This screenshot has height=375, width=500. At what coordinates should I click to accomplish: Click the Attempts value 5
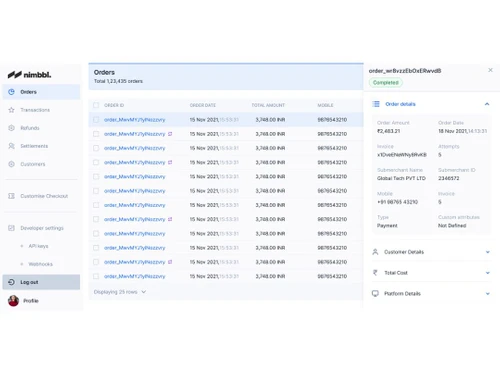coord(440,155)
